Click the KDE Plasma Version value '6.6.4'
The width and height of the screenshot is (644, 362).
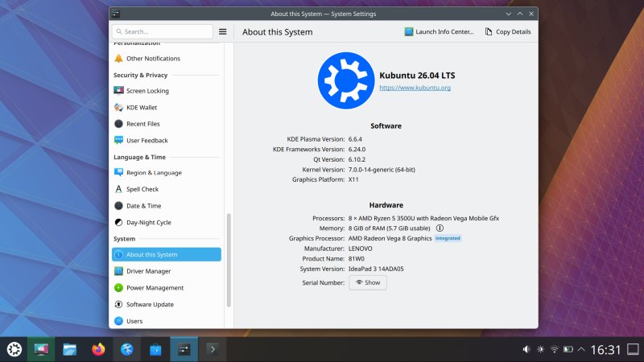[x=355, y=139]
